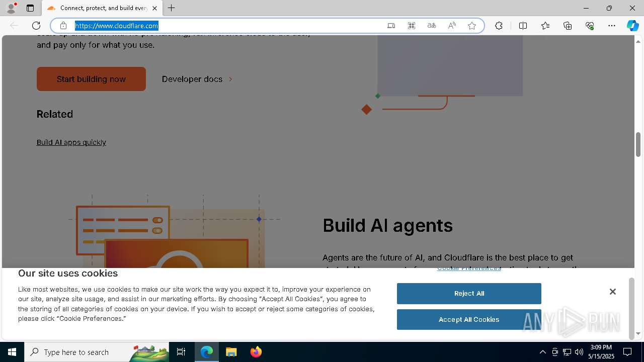Open the Copilot sidebar
644x362 pixels.
coord(632,26)
